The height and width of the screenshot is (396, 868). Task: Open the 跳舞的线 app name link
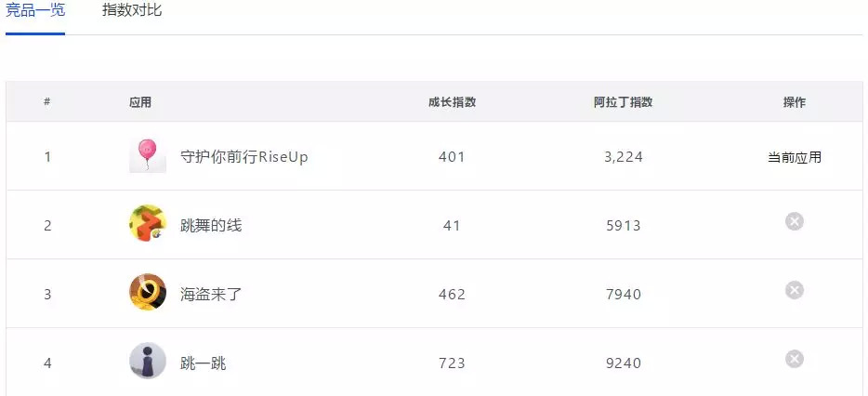point(211,225)
